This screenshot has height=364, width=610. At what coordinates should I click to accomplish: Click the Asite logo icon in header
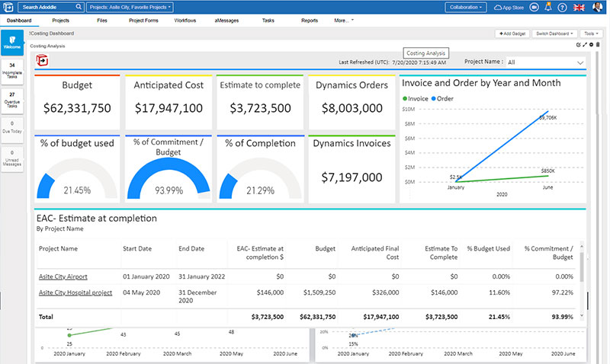(x=8, y=7)
